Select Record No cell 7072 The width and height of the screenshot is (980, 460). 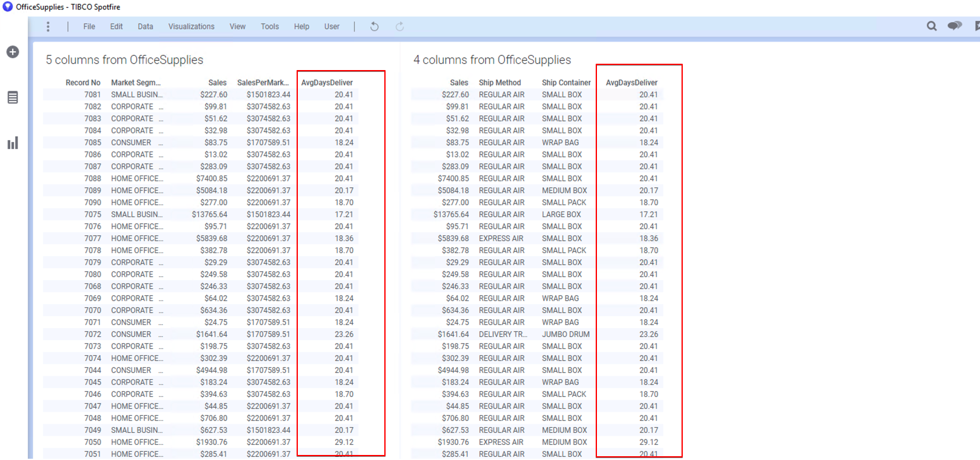(x=92, y=334)
